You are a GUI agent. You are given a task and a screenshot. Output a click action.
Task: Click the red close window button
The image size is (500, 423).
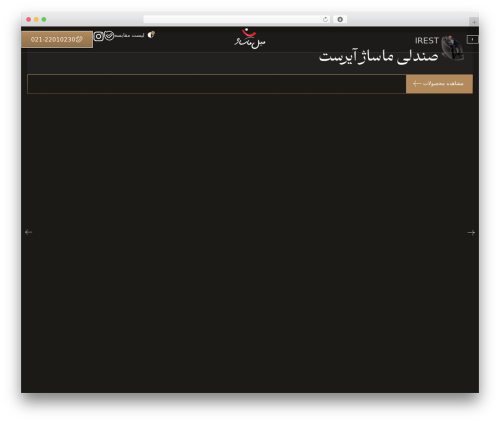pyautogui.click(x=29, y=19)
